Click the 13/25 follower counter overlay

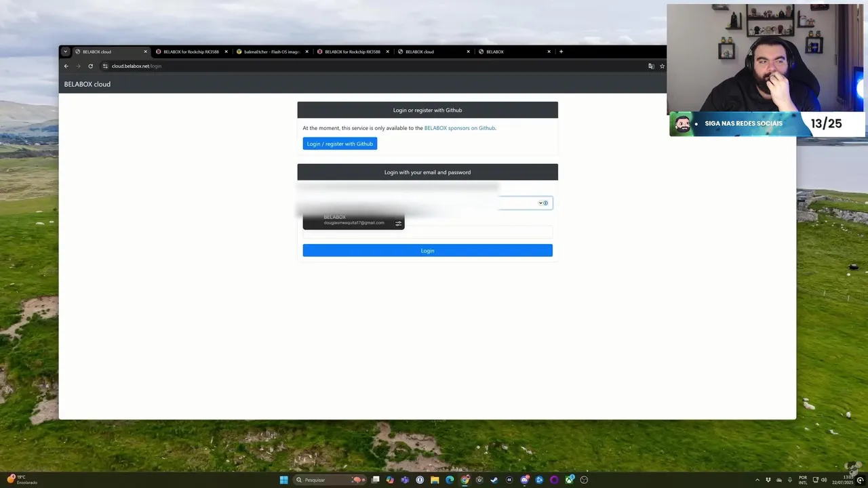tap(826, 123)
